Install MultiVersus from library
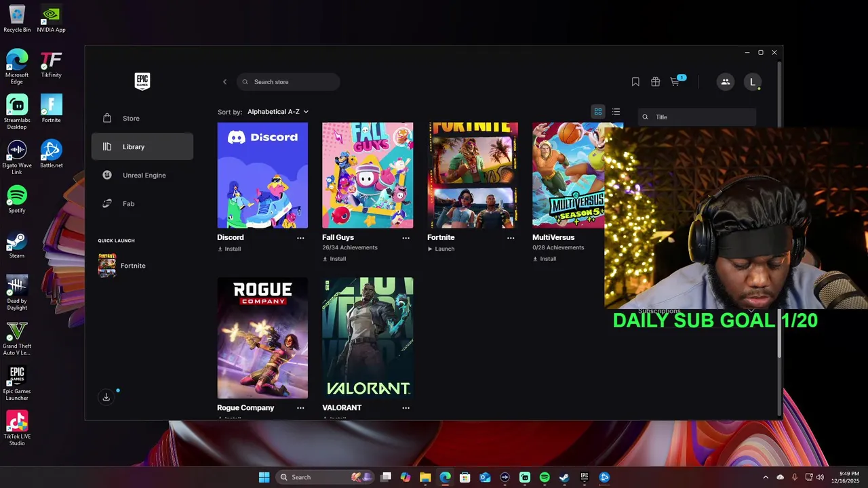The image size is (868, 488). [545, 259]
